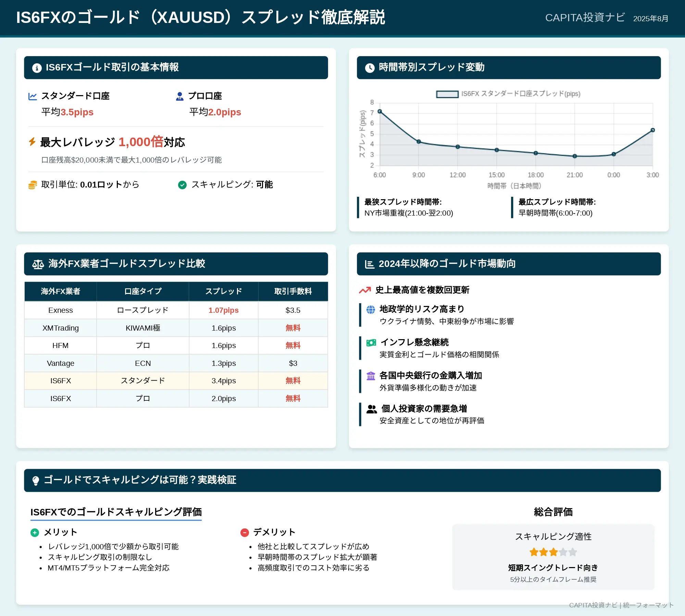Click the 21:00 data point on the chart
Image resolution: width=685 pixels, height=616 pixels.
tap(575, 156)
